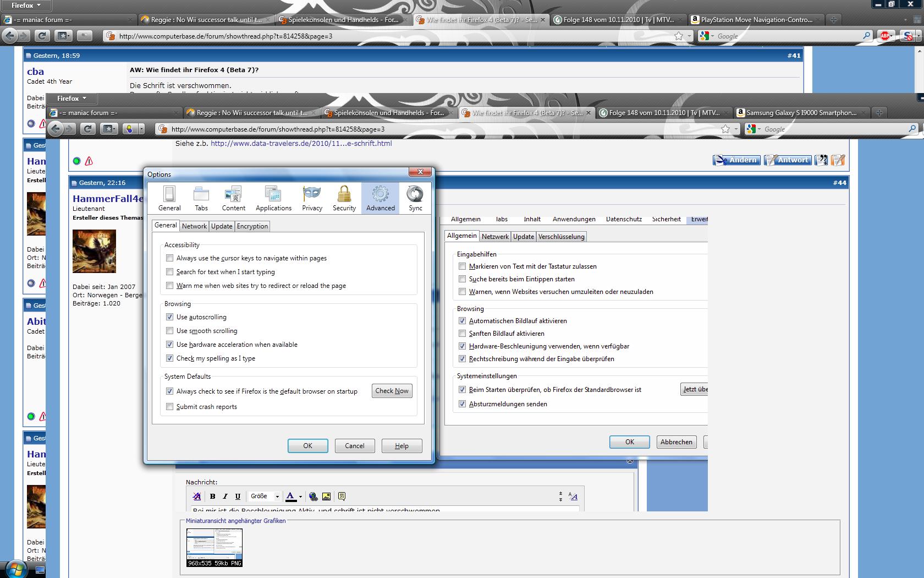924x578 pixels.
Task: Open the Sync pane in Options
Action: [415, 198]
